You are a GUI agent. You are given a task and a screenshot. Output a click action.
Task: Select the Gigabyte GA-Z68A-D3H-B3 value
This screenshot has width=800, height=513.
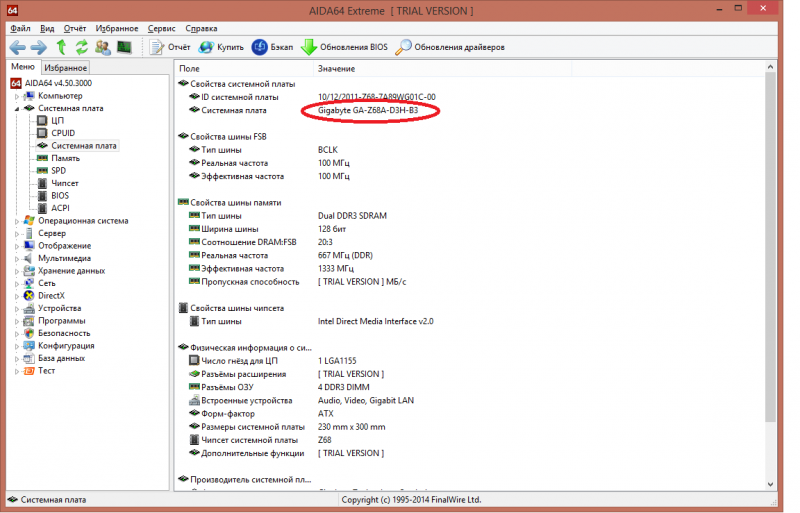point(368,110)
